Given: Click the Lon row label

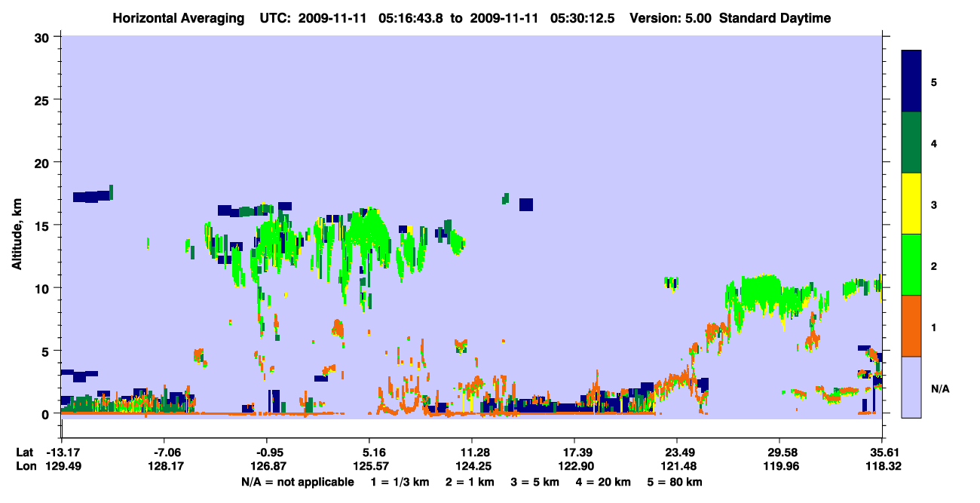Looking at the screenshot, I should click(x=24, y=467).
